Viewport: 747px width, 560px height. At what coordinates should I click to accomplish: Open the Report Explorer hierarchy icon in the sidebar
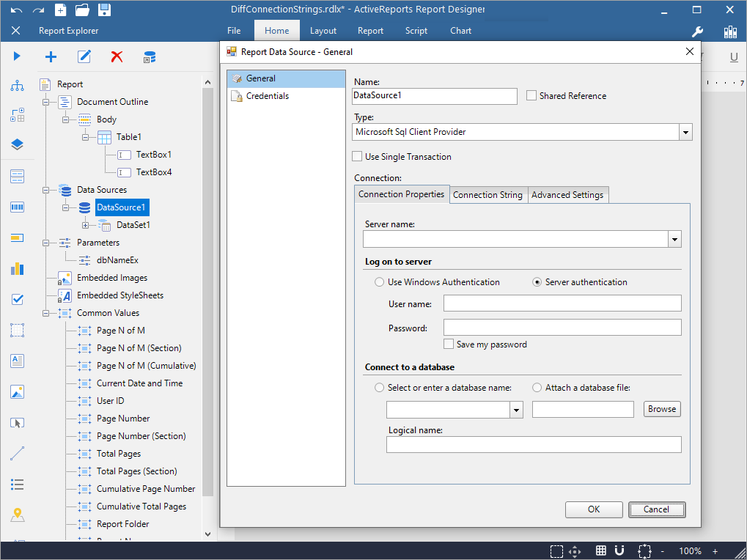(x=17, y=86)
